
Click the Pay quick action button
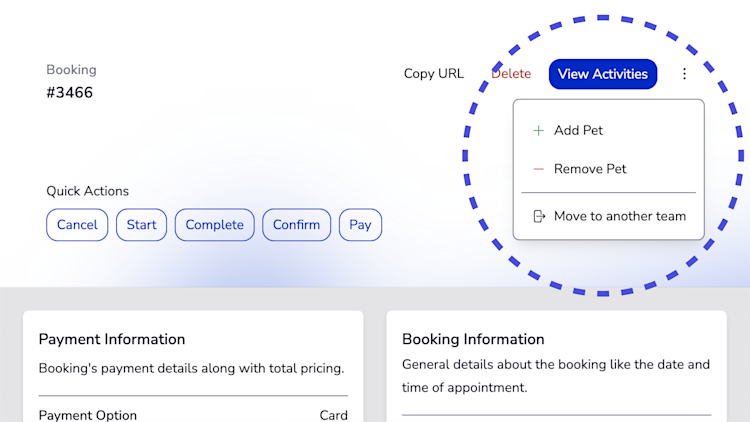360,225
